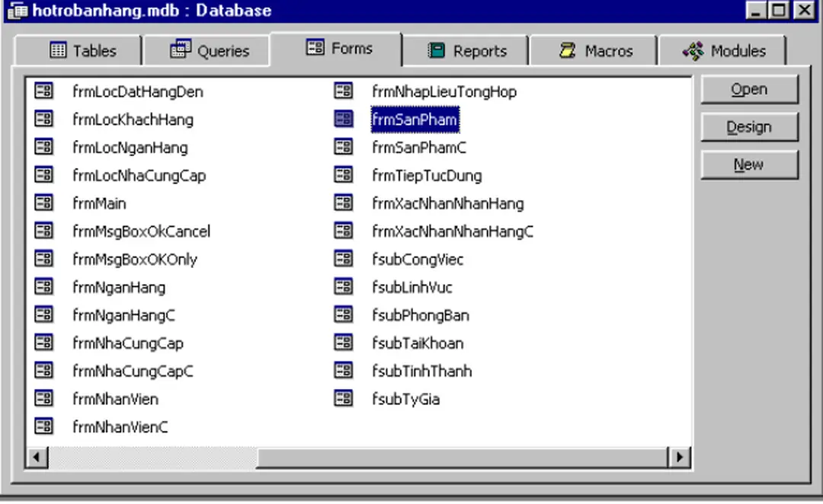
Task: Click the New button
Action: (748, 164)
